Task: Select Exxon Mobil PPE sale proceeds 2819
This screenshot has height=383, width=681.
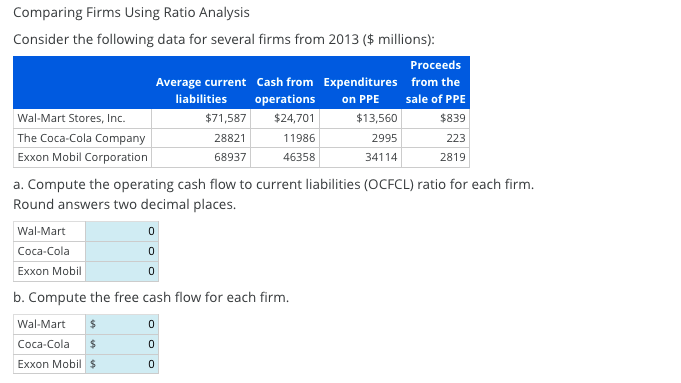Action: click(453, 157)
